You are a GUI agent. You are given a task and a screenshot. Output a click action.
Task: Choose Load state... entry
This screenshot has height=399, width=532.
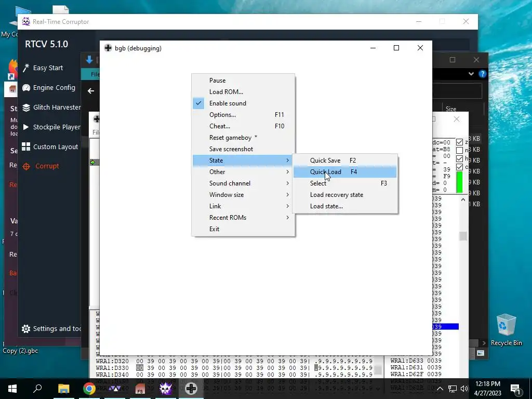click(345, 206)
